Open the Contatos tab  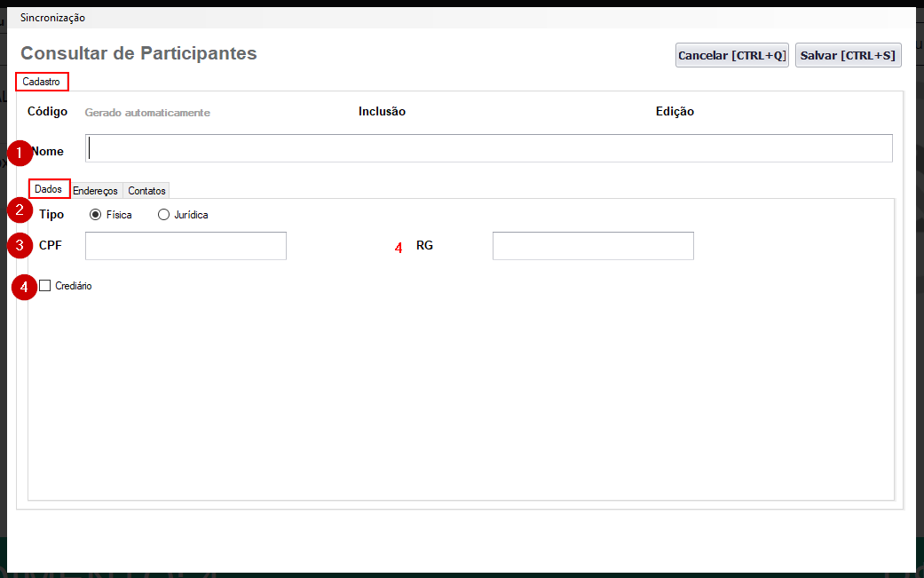point(146,191)
